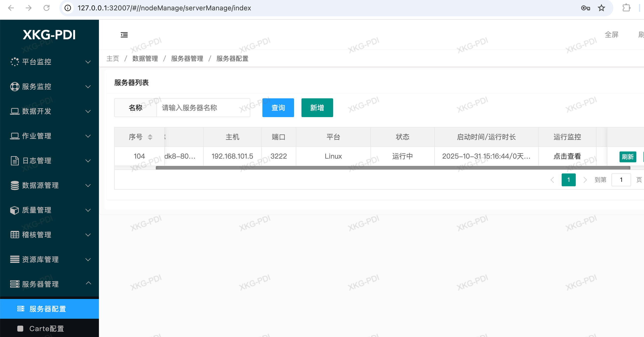Select the 资源库管理 stack icon

15,259
